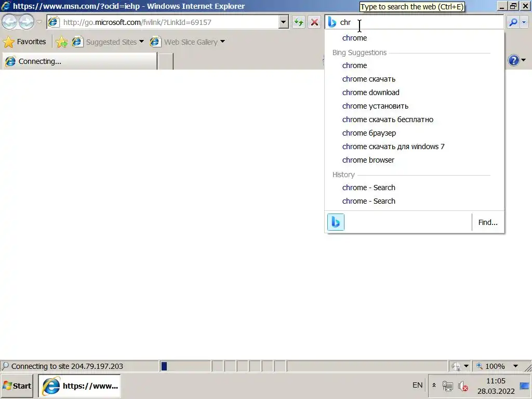The height and width of the screenshot is (399, 532).
Task: Click the Add to Favorites Bar icon
Action: [61, 42]
